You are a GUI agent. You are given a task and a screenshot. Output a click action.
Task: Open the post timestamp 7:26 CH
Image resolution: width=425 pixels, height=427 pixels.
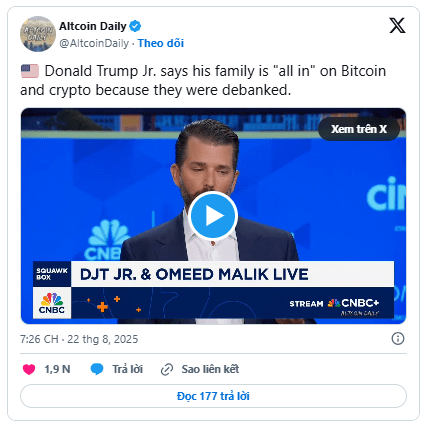coord(79,339)
